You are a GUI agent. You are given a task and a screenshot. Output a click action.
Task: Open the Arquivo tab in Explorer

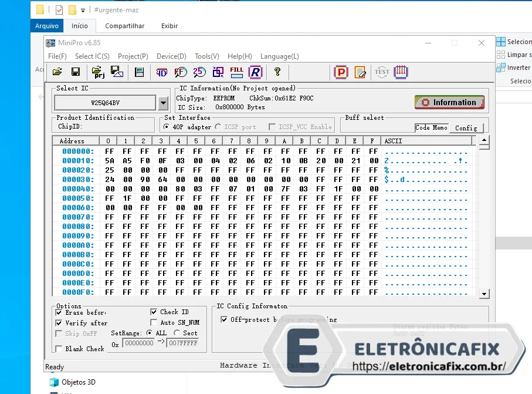tap(47, 26)
